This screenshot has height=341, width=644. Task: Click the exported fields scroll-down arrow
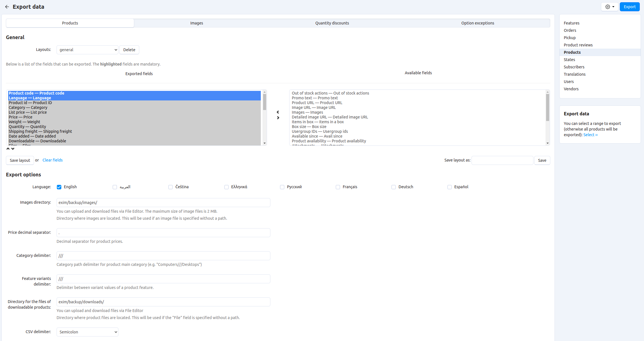tap(264, 143)
